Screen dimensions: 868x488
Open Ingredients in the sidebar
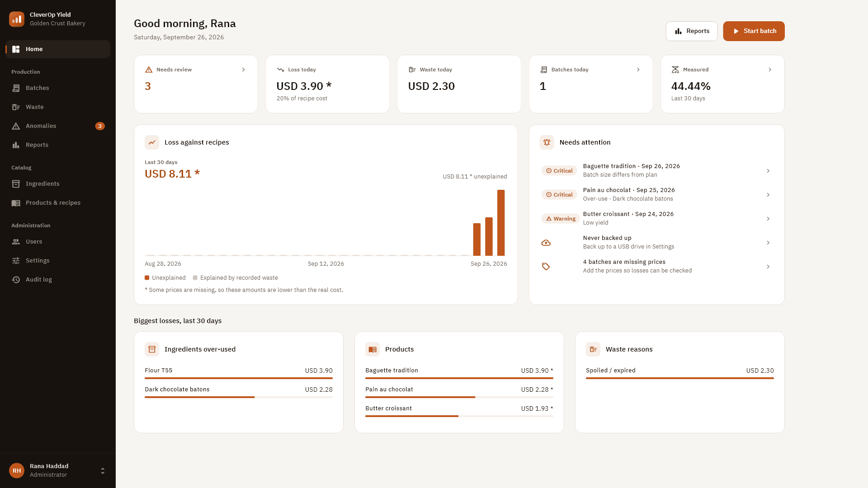(58, 184)
